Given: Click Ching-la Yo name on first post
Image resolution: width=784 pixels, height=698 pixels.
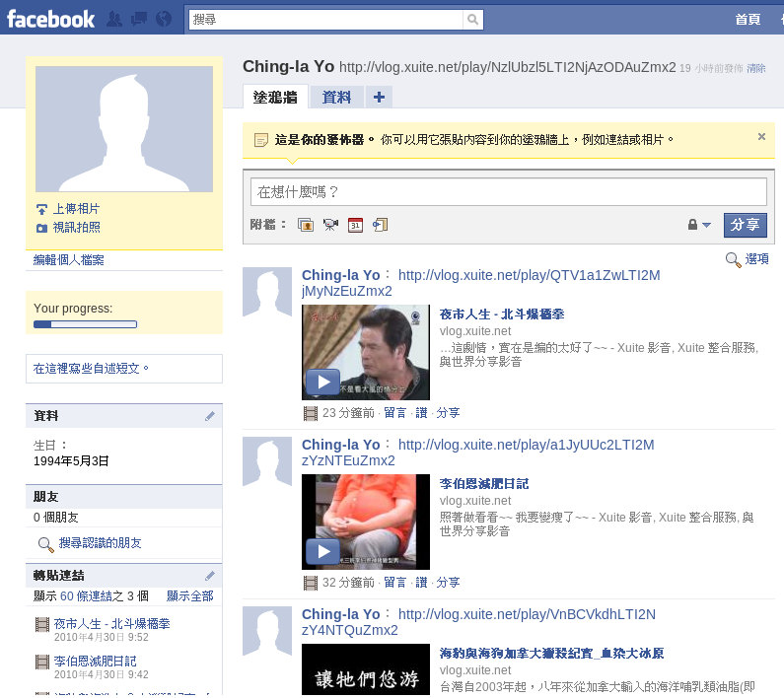Looking at the screenshot, I should [x=340, y=275].
